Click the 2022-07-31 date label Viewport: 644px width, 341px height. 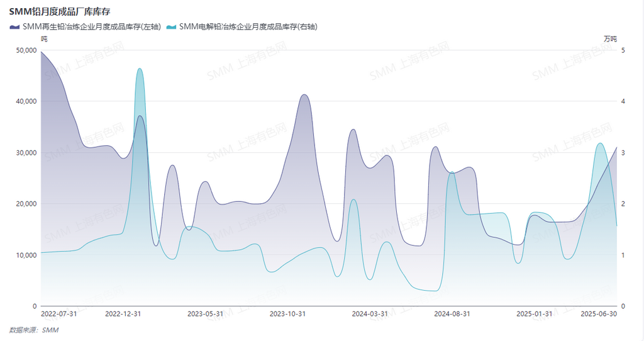point(58,314)
